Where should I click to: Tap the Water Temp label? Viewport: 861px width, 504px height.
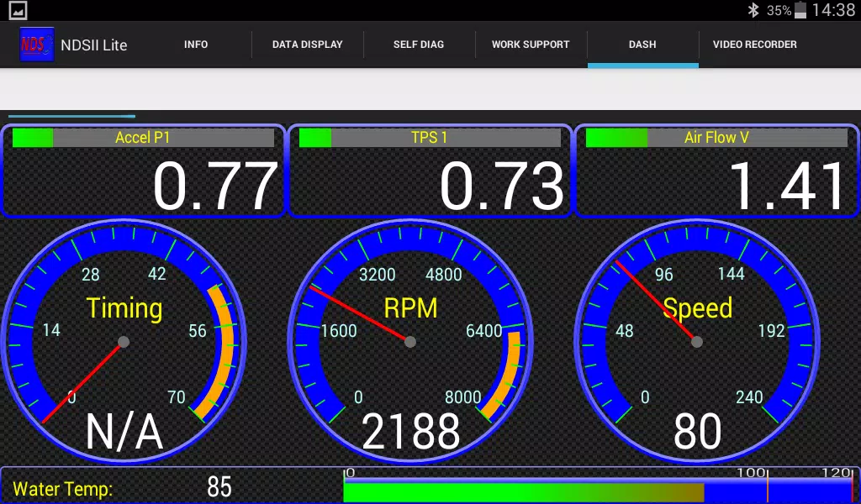pos(62,489)
